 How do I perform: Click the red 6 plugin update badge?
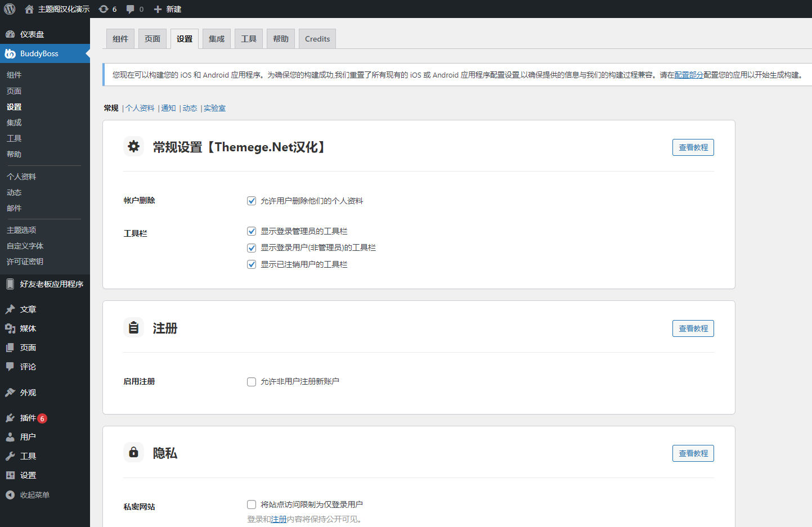tap(42, 418)
